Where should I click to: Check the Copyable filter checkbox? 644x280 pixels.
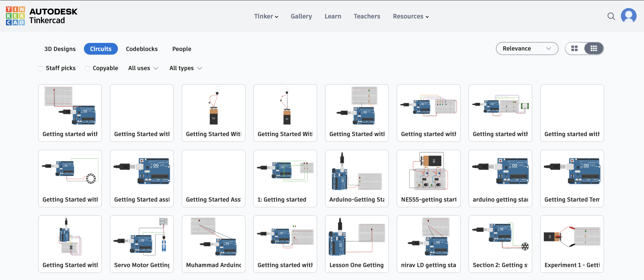pos(87,68)
